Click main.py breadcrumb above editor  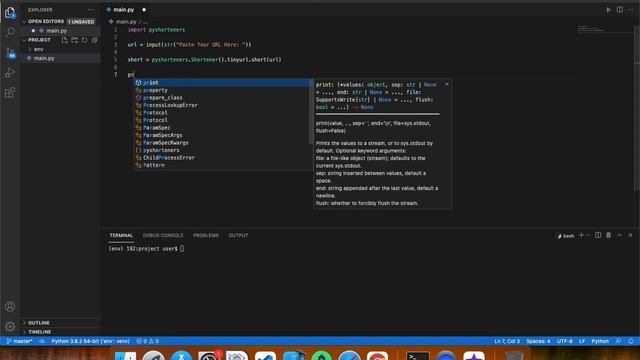pyautogui.click(x=126, y=22)
